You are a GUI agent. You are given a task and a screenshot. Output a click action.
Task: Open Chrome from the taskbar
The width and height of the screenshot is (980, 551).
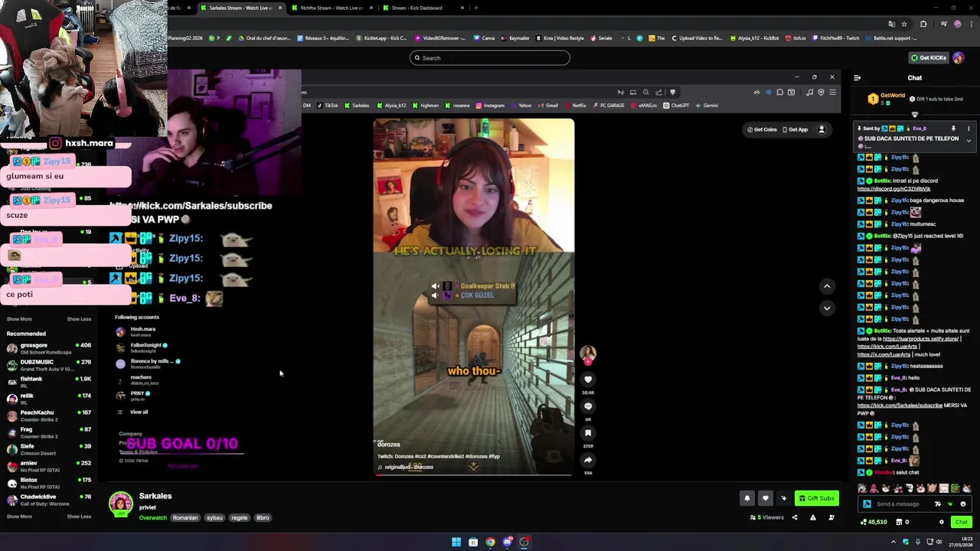click(x=490, y=542)
